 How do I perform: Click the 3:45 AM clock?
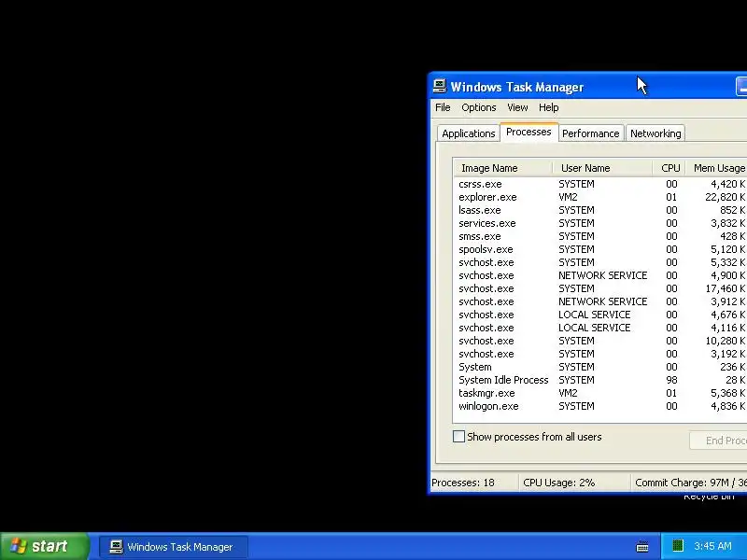pos(712,546)
